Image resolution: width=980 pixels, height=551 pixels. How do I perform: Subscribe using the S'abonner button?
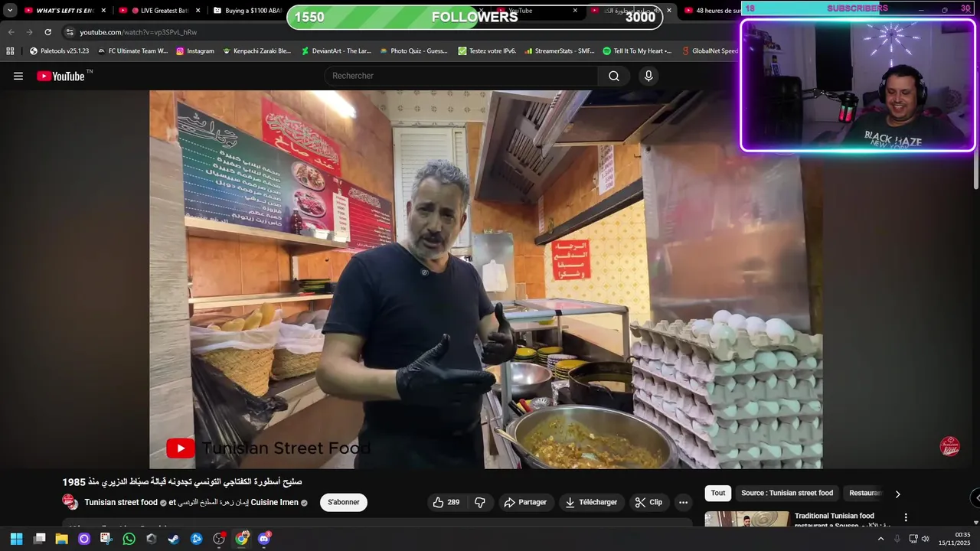point(344,502)
